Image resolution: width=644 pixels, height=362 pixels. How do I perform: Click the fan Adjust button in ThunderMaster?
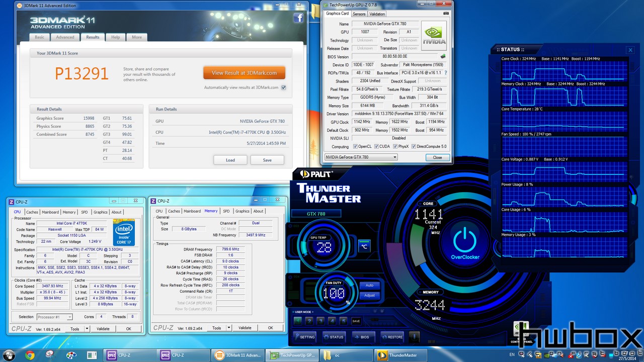tap(369, 295)
